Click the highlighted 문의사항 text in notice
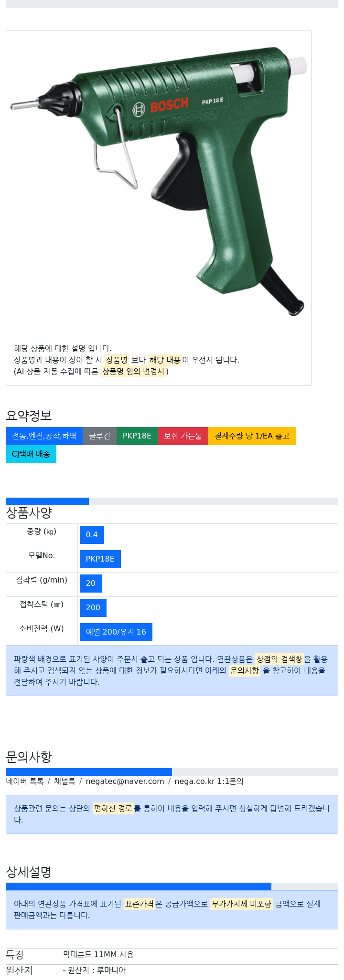The height and width of the screenshot is (980, 344). tap(245, 671)
